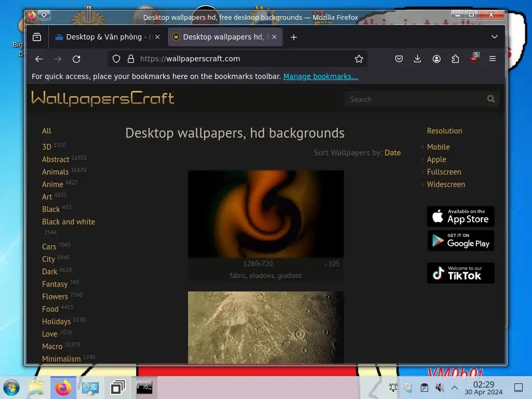Open File Explorer from the taskbar
The width and height of the screenshot is (532, 399).
[x=36, y=388]
